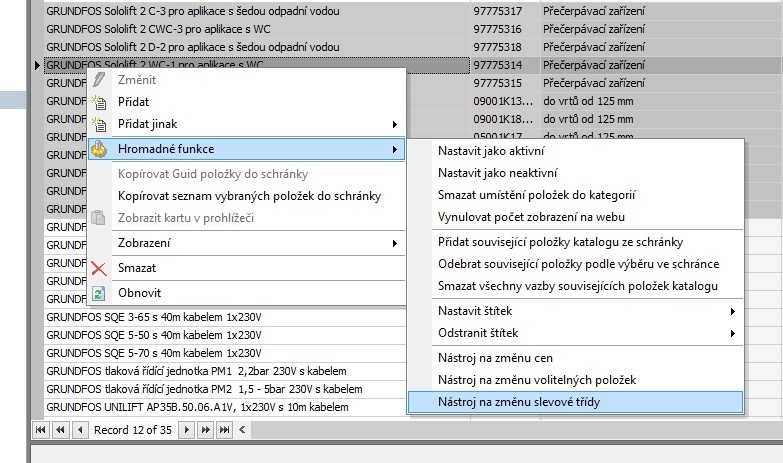Select Odebrat související položky podle výběru ve schránce

576,264
